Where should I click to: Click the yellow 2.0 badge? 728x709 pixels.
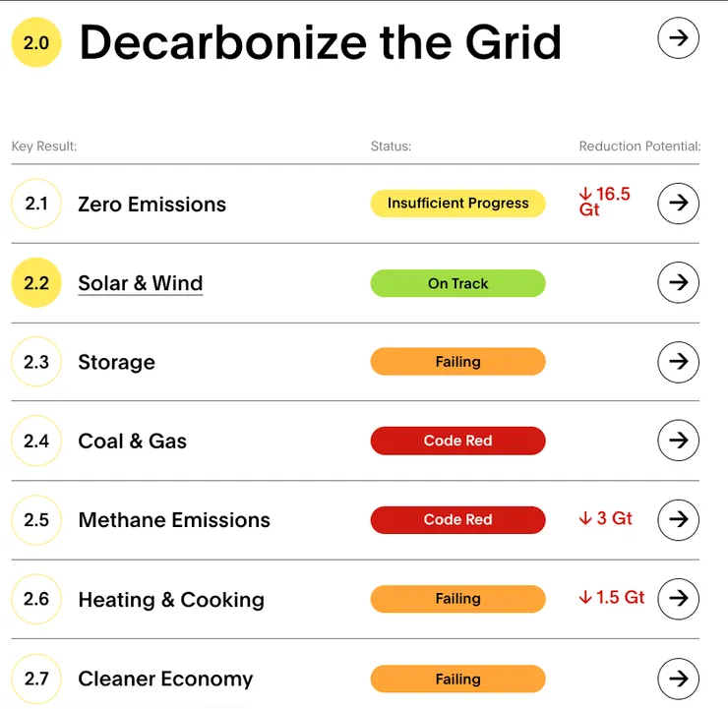pos(36,42)
